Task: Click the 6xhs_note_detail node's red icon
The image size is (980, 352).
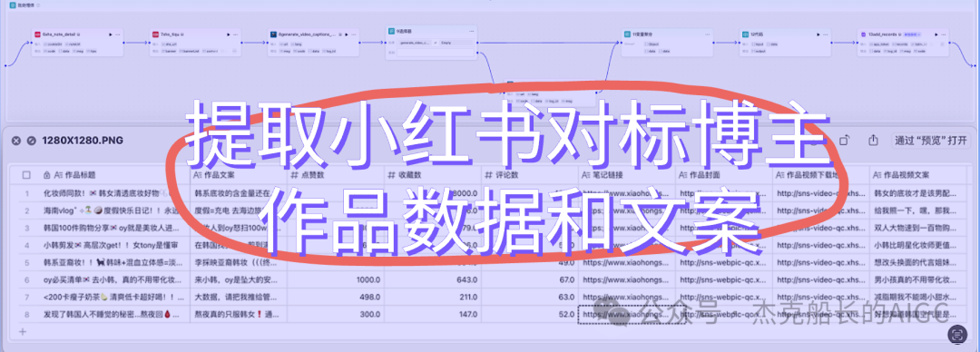Action: 37,34
